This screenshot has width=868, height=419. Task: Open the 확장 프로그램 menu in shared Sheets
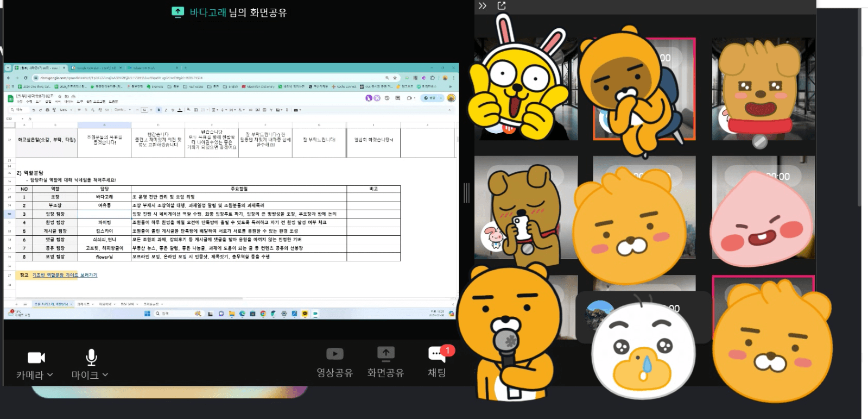(x=96, y=102)
